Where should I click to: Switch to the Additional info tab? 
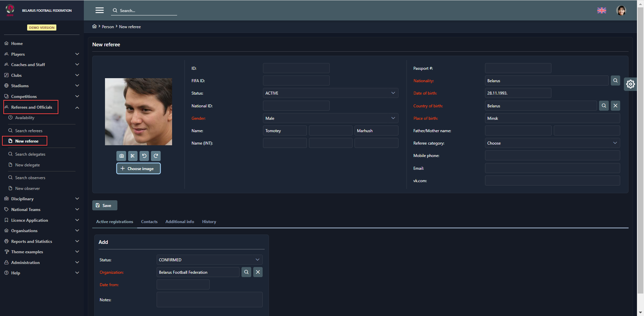[x=180, y=222]
